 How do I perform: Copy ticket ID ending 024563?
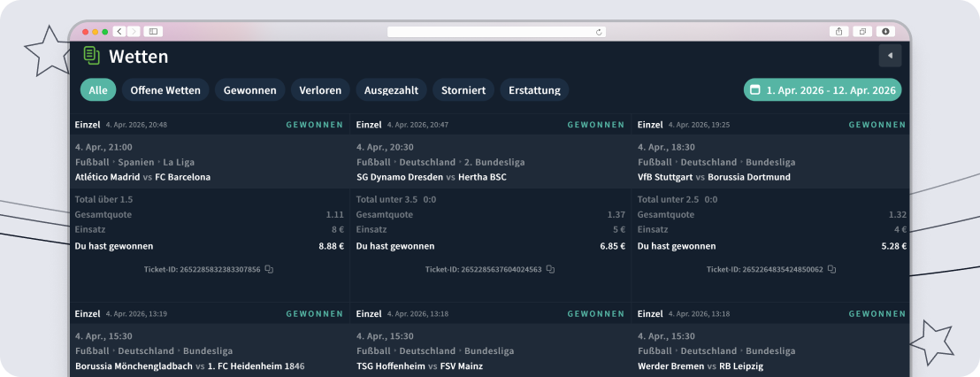point(551,269)
